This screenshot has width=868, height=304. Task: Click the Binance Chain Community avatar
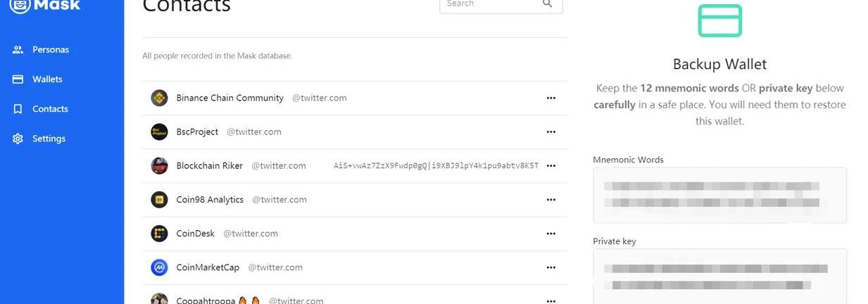tap(159, 99)
